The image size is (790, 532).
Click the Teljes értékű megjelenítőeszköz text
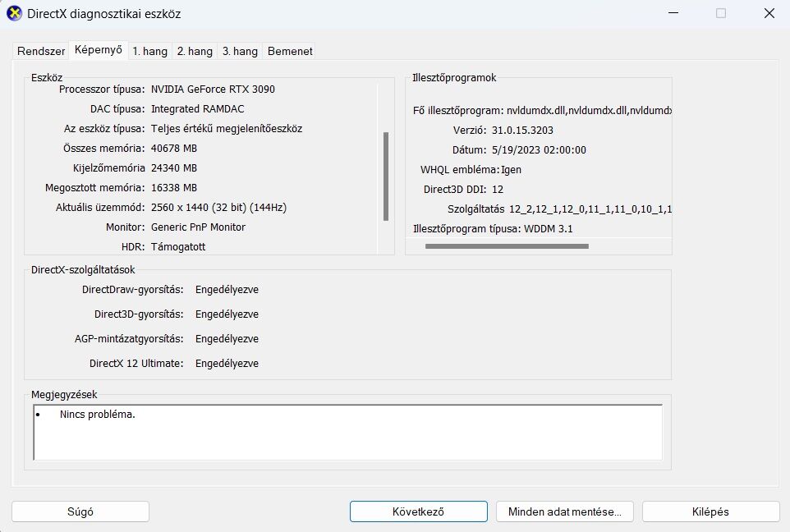tap(226, 128)
